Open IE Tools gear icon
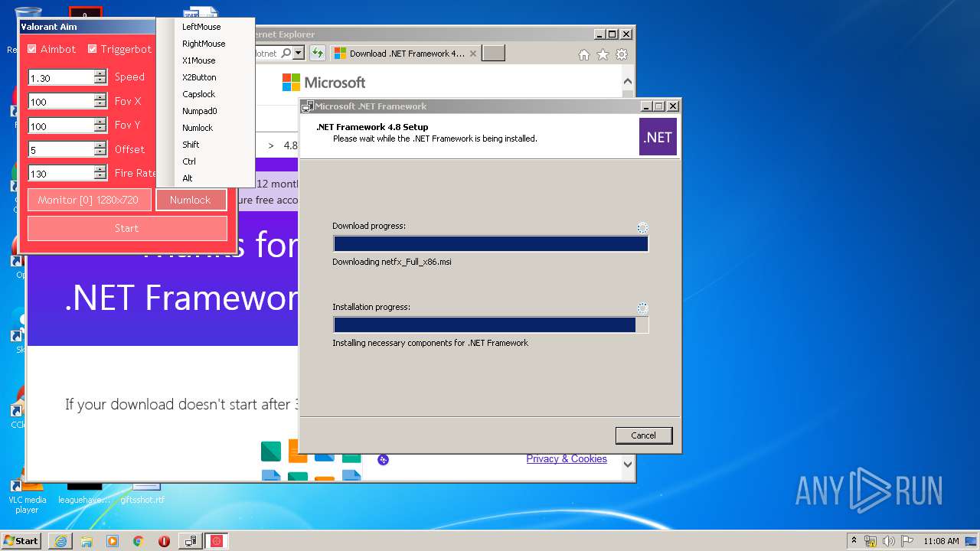Screen dimensions: 980x551 click(622, 54)
